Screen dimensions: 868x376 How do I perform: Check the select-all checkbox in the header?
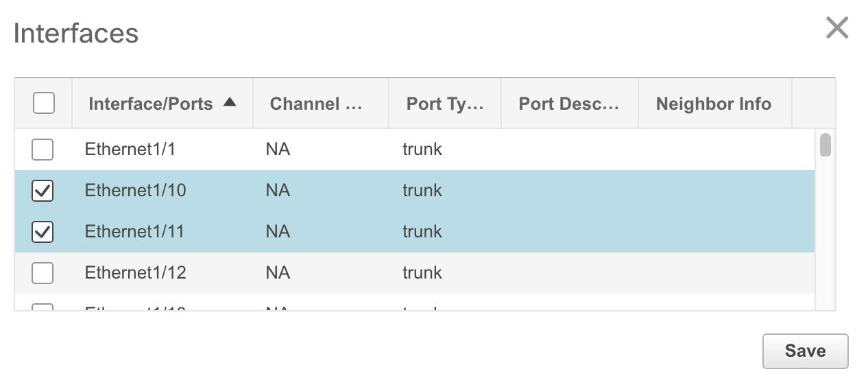point(43,103)
